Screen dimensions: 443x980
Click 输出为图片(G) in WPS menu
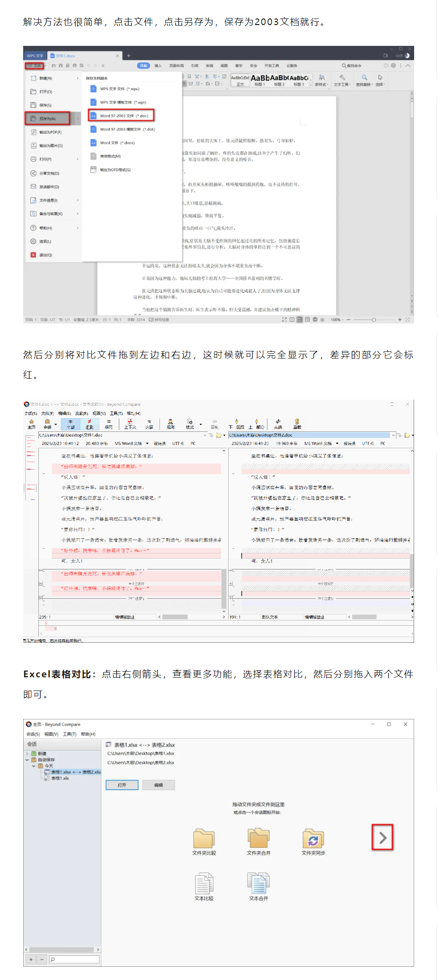point(47,146)
